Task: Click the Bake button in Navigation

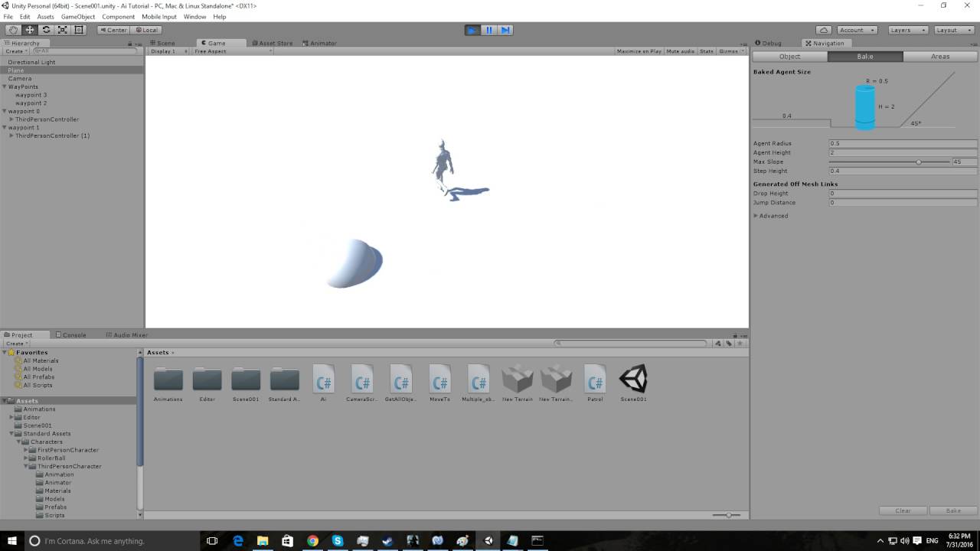Action: click(x=953, y=510)
